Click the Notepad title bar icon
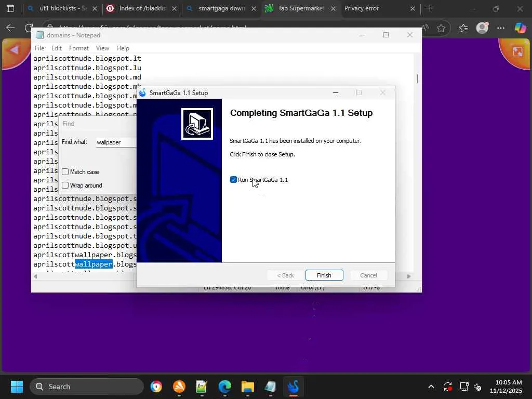The height and width of the screenshot is (399, 532). click(39, 35)
